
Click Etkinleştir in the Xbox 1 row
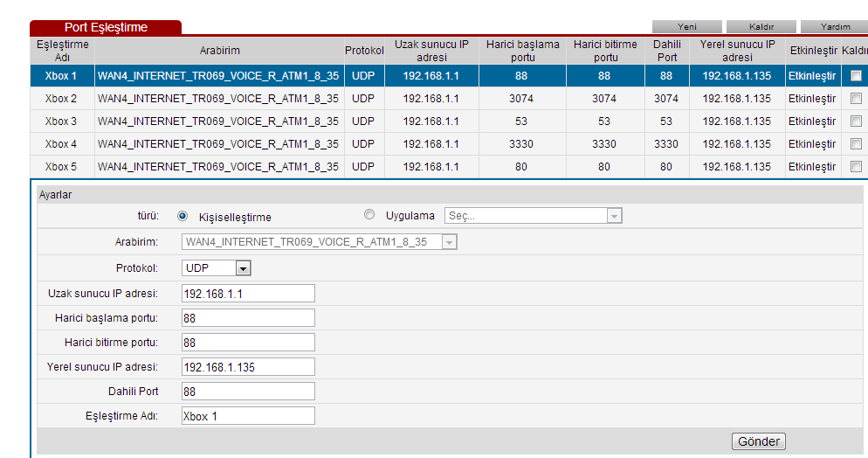point(812,76)
